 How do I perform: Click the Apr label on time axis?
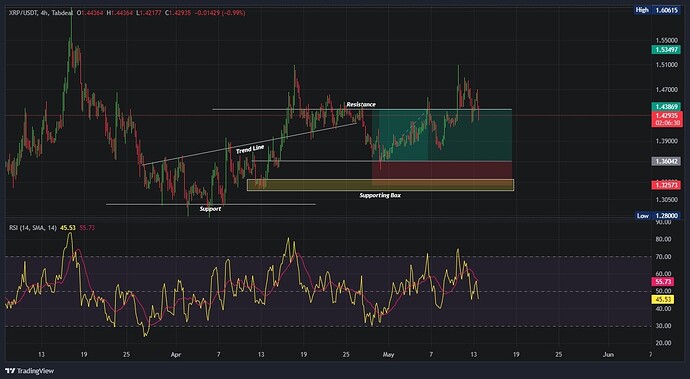(176, 354)
